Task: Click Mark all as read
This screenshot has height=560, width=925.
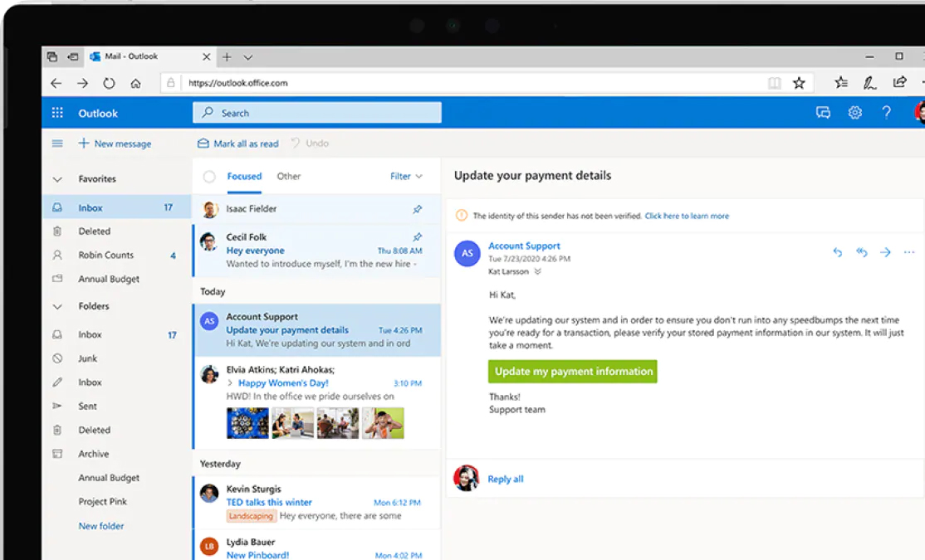Action: 237,144
